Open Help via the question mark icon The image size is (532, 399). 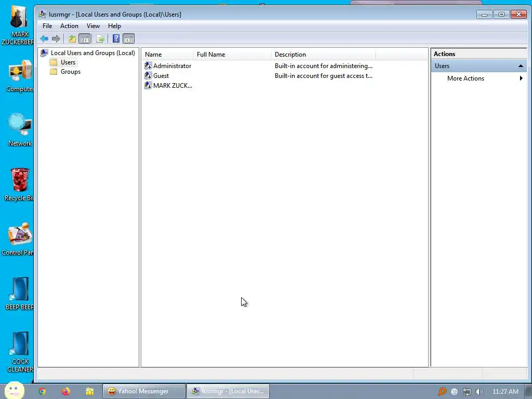pyautogui.click(x=116, y=38)
